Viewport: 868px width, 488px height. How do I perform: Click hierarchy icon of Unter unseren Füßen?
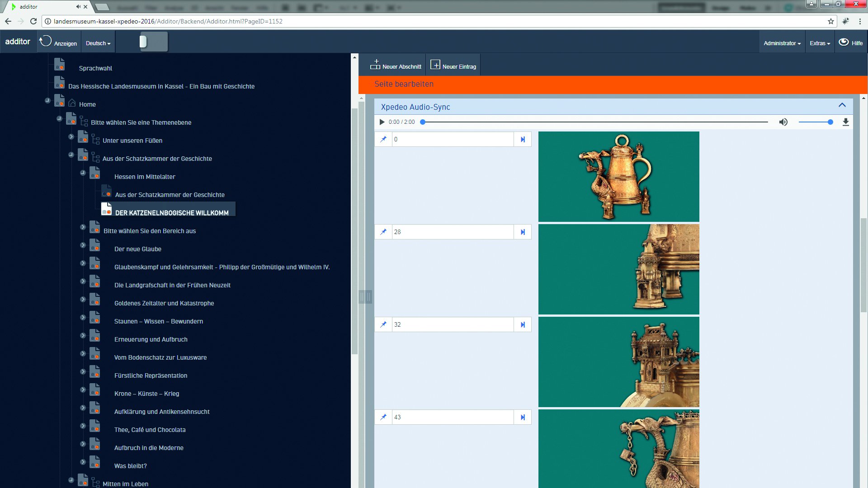click(x=95, y=139)
